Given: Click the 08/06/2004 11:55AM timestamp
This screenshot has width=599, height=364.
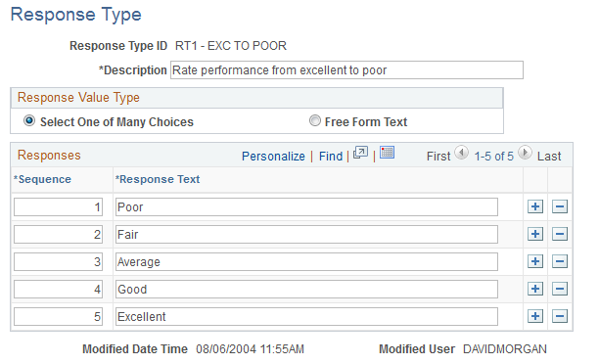Looking at the screenshot, I should (250, 349).
